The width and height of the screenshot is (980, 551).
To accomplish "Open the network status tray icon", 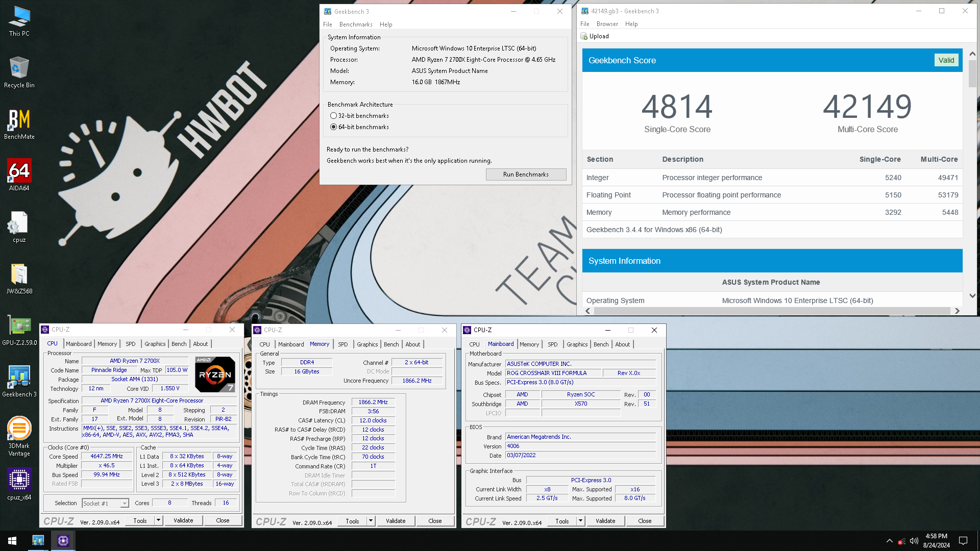I will click(x=902, y=541).
